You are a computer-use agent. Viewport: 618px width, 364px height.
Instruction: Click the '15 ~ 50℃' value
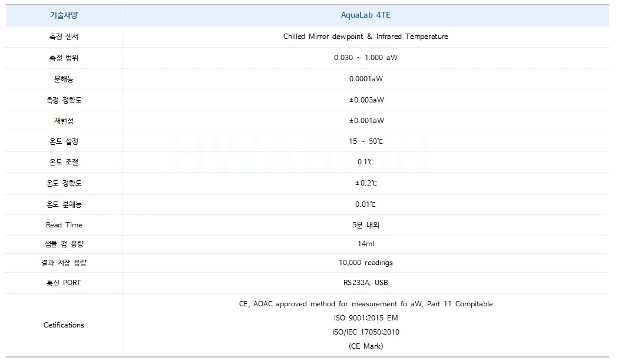pos(366,141)
